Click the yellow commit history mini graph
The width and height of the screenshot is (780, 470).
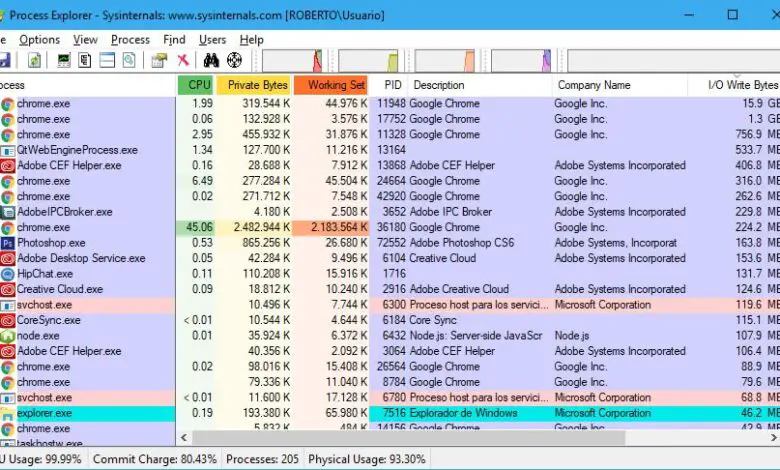click(369, 61)
